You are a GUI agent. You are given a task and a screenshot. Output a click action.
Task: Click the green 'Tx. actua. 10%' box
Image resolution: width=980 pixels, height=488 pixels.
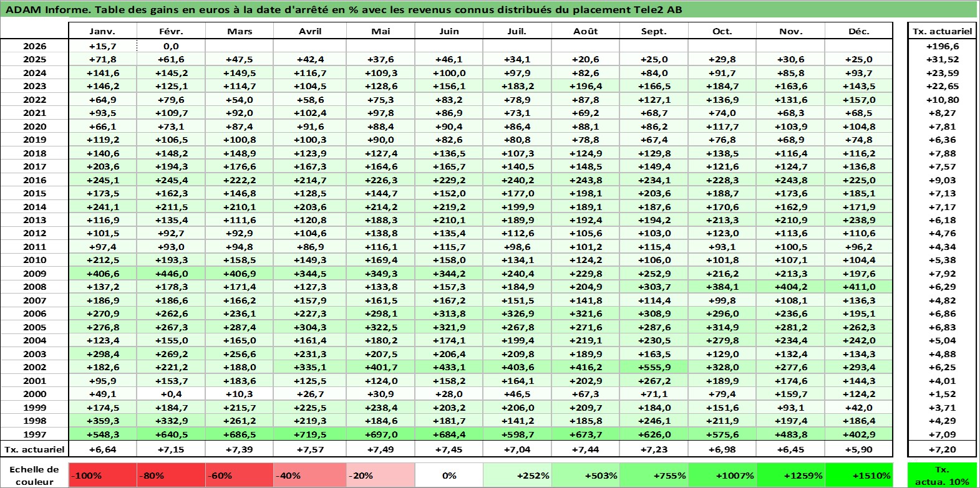pos(942,475)
